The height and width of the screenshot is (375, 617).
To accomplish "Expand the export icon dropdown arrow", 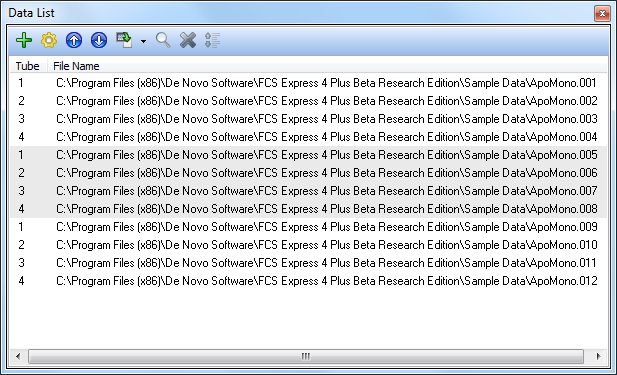I will coord(143,41).
